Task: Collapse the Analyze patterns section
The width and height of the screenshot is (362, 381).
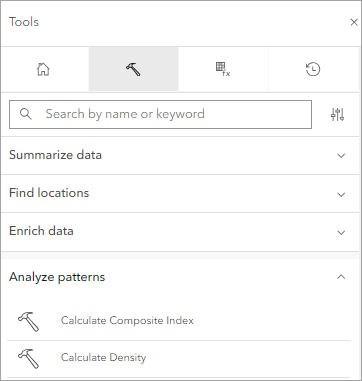Action: tap(180, 277)
